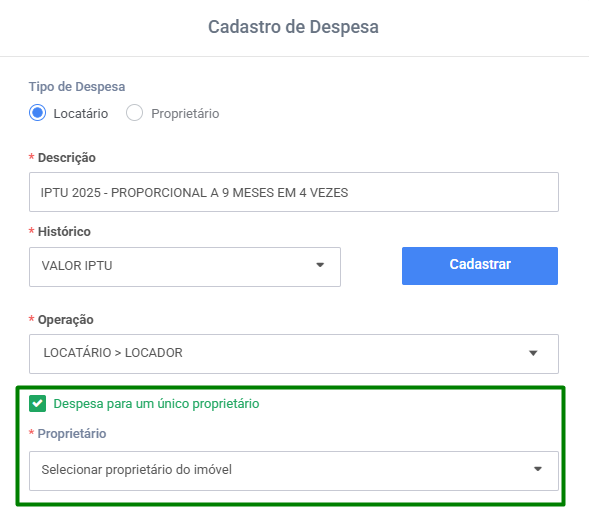This screenshot has width=589, height=516.
Task: Click the Despesa para um único proprietário label
Action: click(156, 404)
